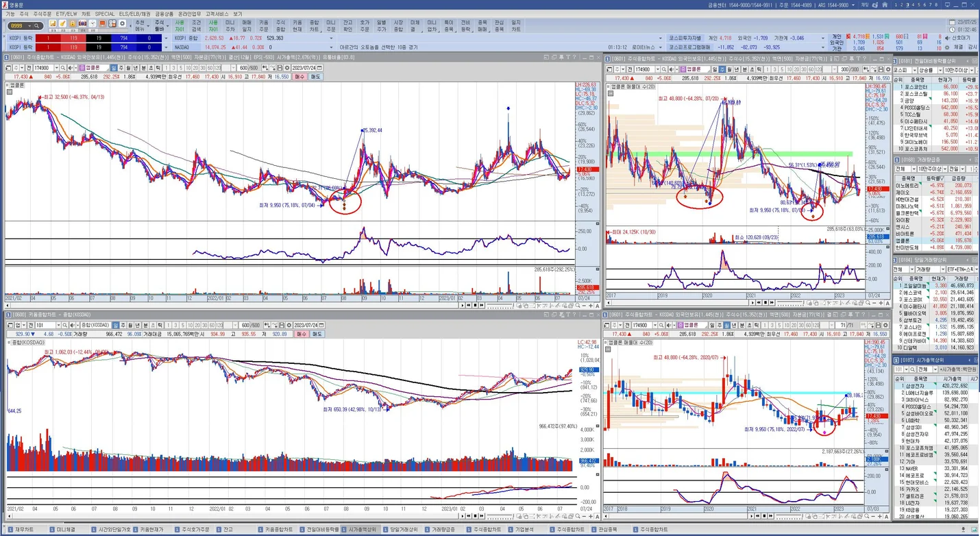
Task: Click save icon in the 300/300 엠플론 chart toolbar
Action: 881,69
